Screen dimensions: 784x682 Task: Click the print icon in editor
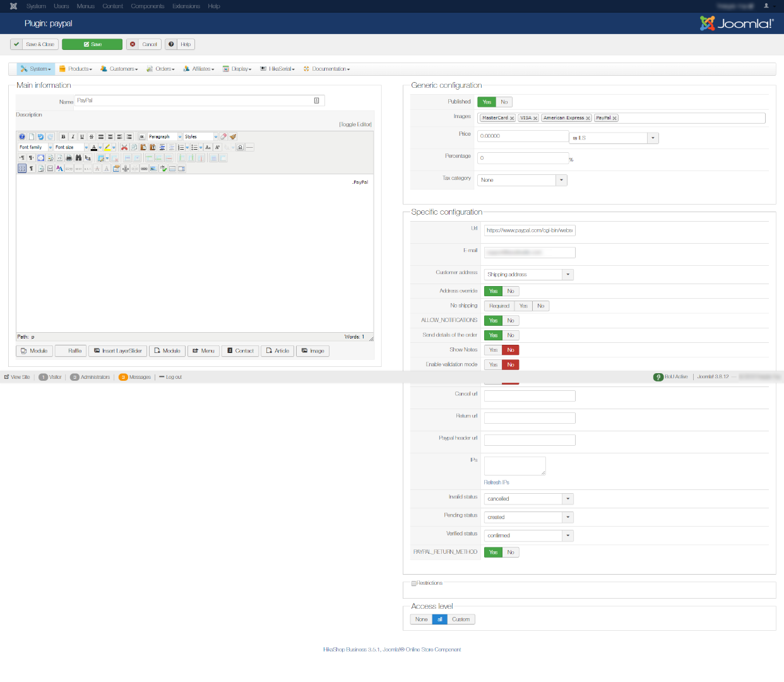point(69,158)
